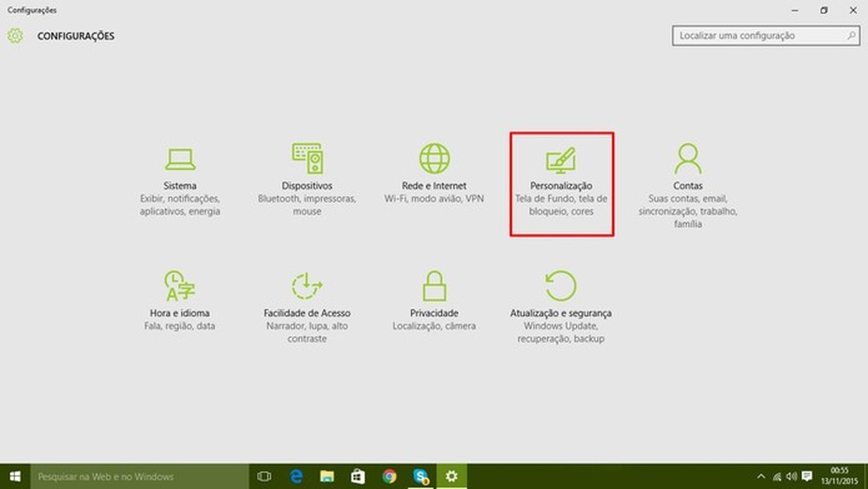
Task: Open the Windows Start menu
Action: click(15, 477)
